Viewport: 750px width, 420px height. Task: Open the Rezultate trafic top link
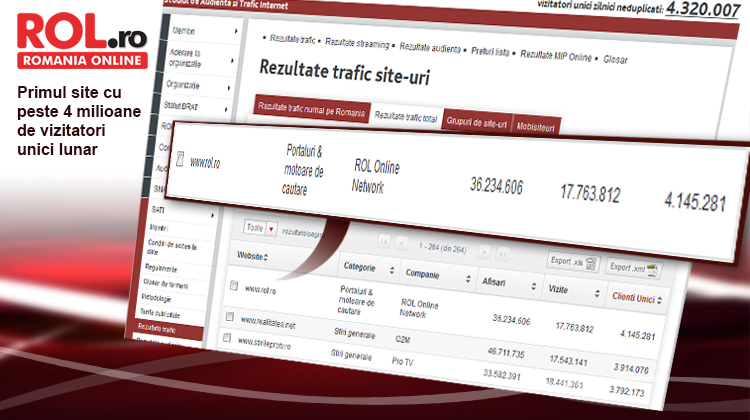point(293,40)
